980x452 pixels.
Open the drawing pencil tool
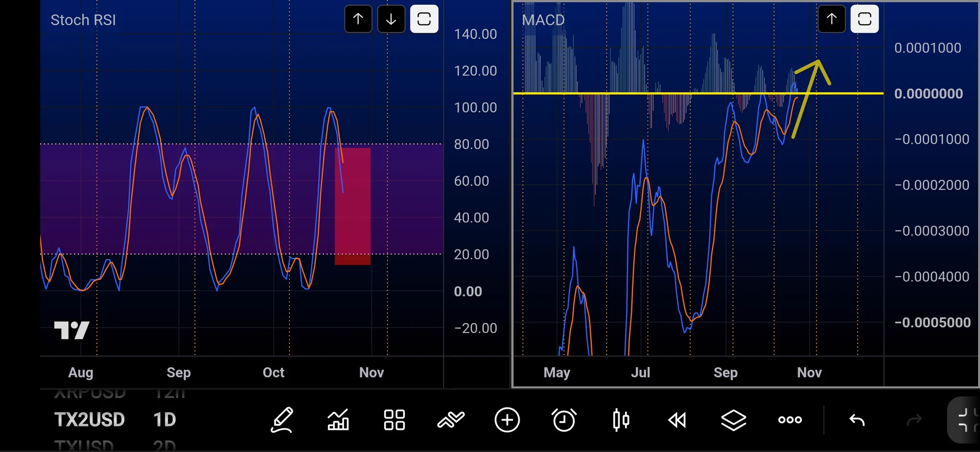pos(282,420)
